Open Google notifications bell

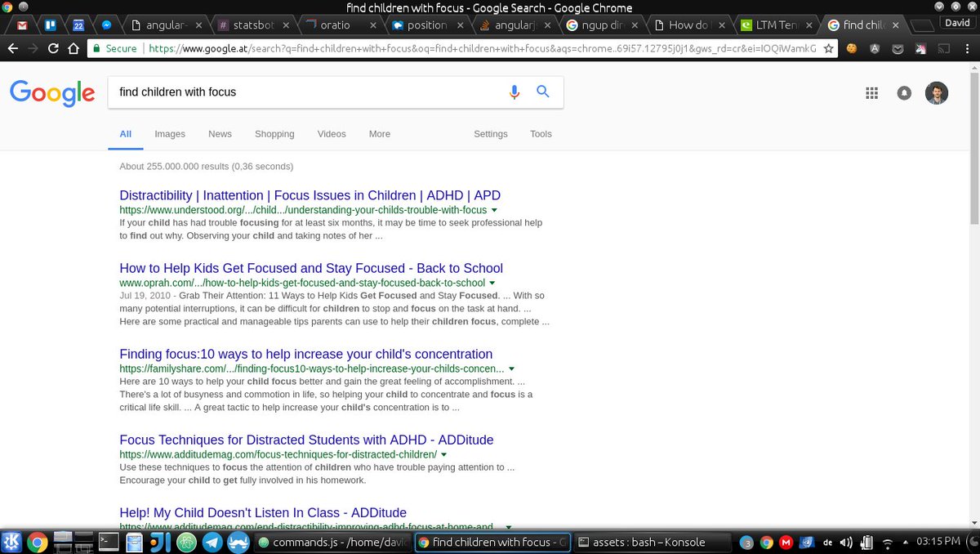click(904, 93)
